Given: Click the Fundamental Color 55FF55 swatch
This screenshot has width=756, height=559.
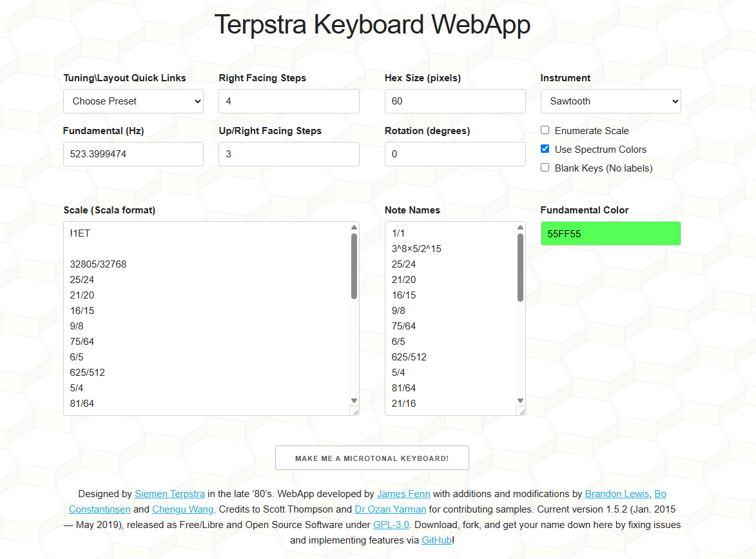Looking at the screenshot, I should coord(610,233).
